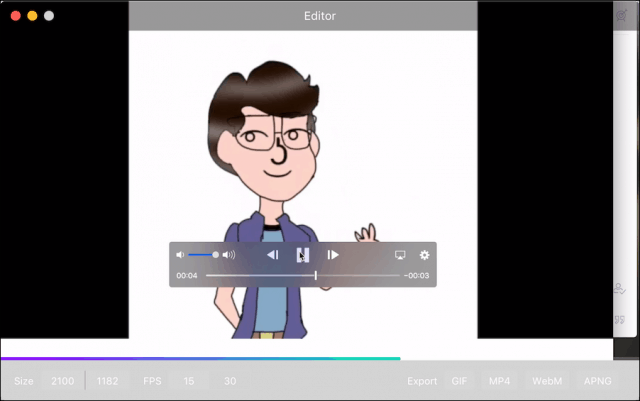Click the volume slider knob
Viewport: 640px width, 401px height.
216,255
